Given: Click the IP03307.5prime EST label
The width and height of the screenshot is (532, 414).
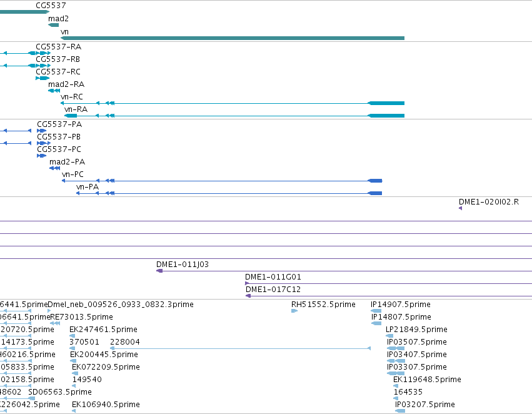Looking at the screenshot, I should [416, 368].
